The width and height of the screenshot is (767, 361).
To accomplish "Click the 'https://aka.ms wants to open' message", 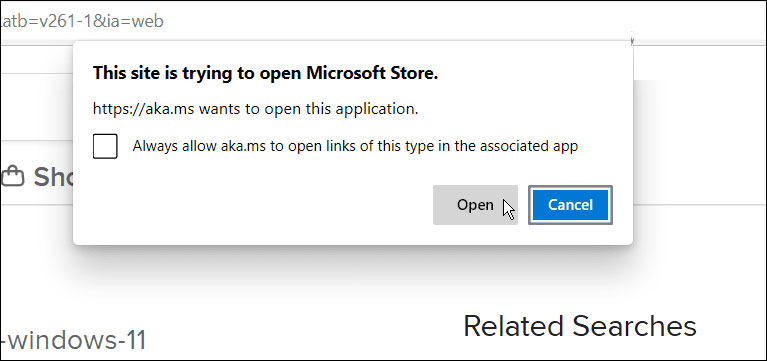I will tap(255, 109).
